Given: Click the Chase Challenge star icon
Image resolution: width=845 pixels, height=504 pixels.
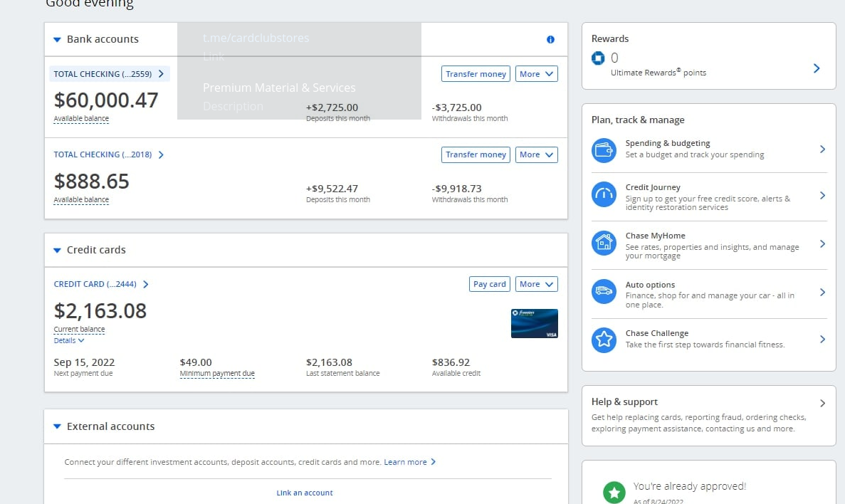Looking at the screenshot, I should click(604, 340).
